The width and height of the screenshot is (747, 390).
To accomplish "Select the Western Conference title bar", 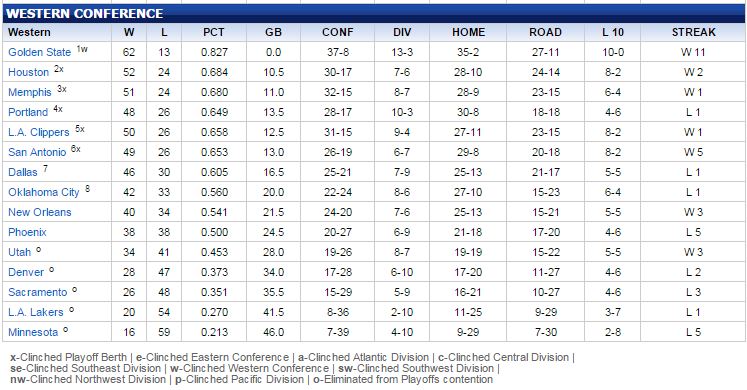I will [374, 13].
